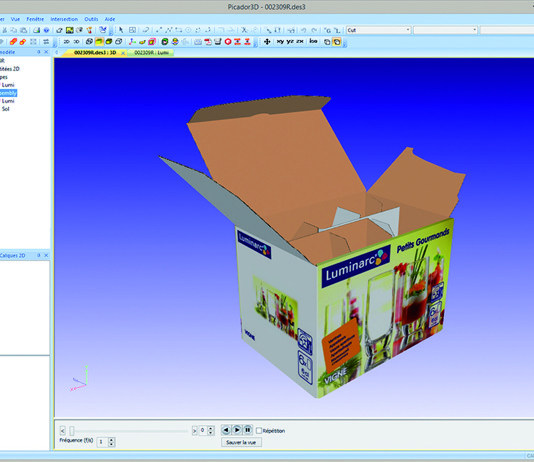Click the green circular refresh icon
The width and height of the screenshot is (534, 462).
(165, 42)
